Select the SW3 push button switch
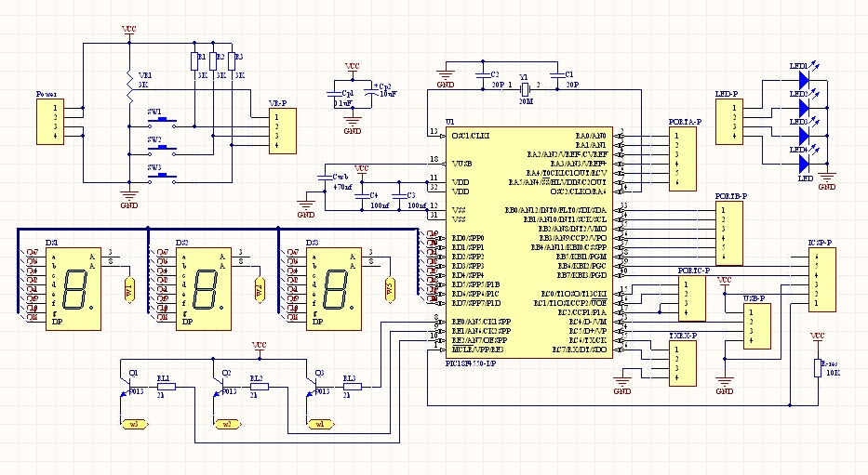 point(165,178)
